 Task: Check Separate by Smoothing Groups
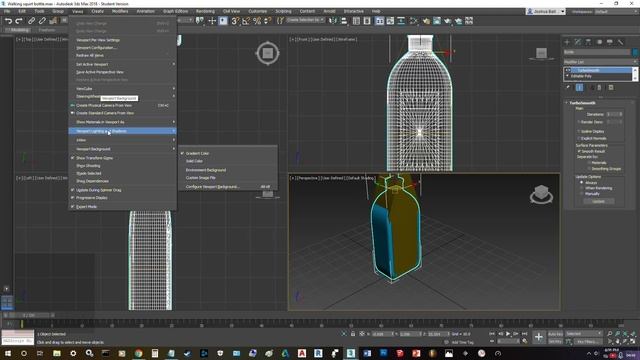(x=589, y=169)
